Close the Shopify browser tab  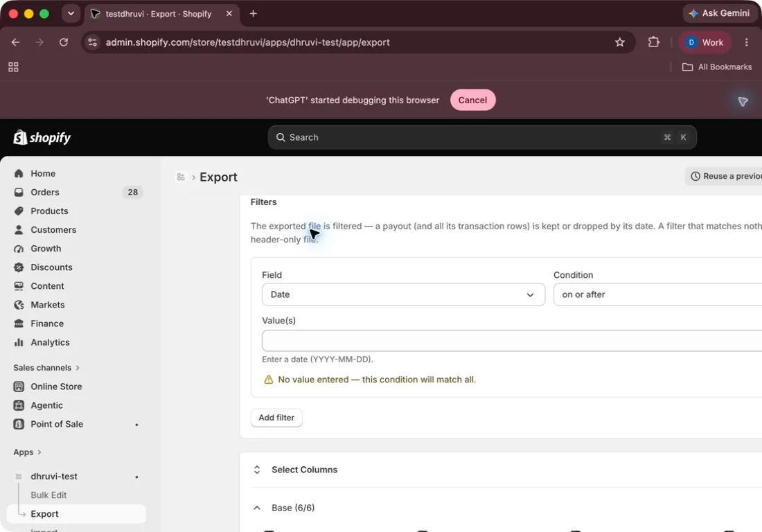click(x=229, y=14)
